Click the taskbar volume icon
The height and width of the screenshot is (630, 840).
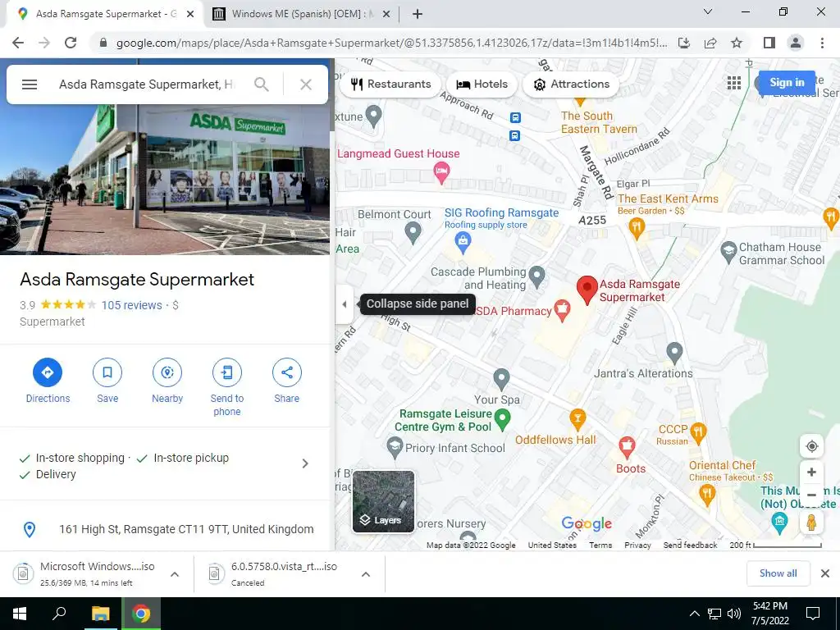coord(734,614)
